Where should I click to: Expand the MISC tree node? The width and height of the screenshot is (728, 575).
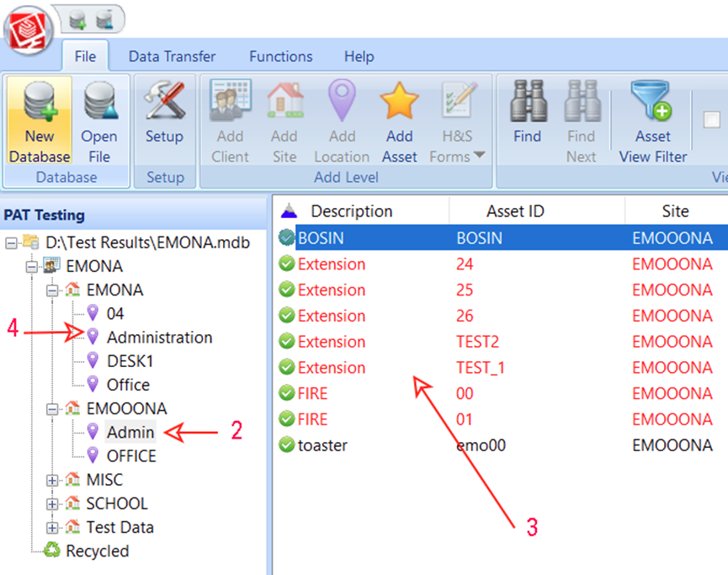click(52, 480)
